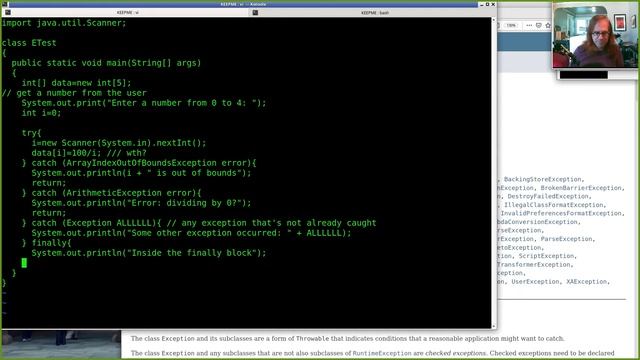The height and width of the screenshot is (360, 640).
Task: Open the IllegalClassFormatException link
Action: tap(553, 205)
